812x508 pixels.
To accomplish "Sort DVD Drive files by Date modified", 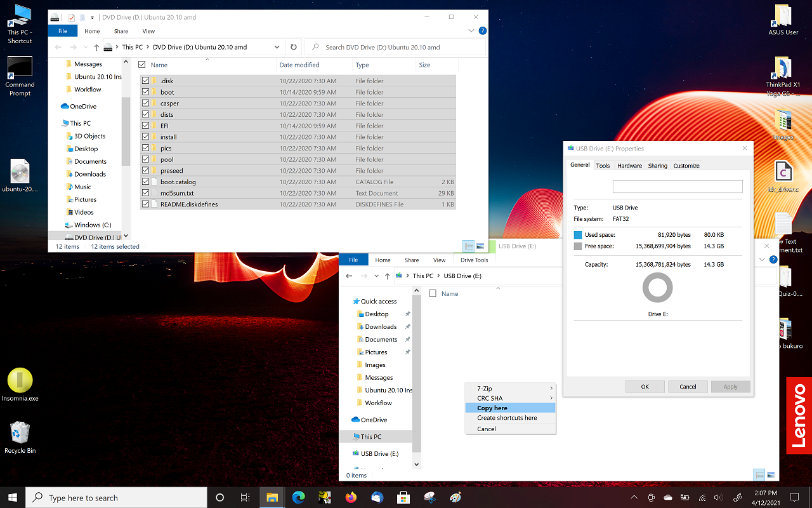I will click(299, 65).
